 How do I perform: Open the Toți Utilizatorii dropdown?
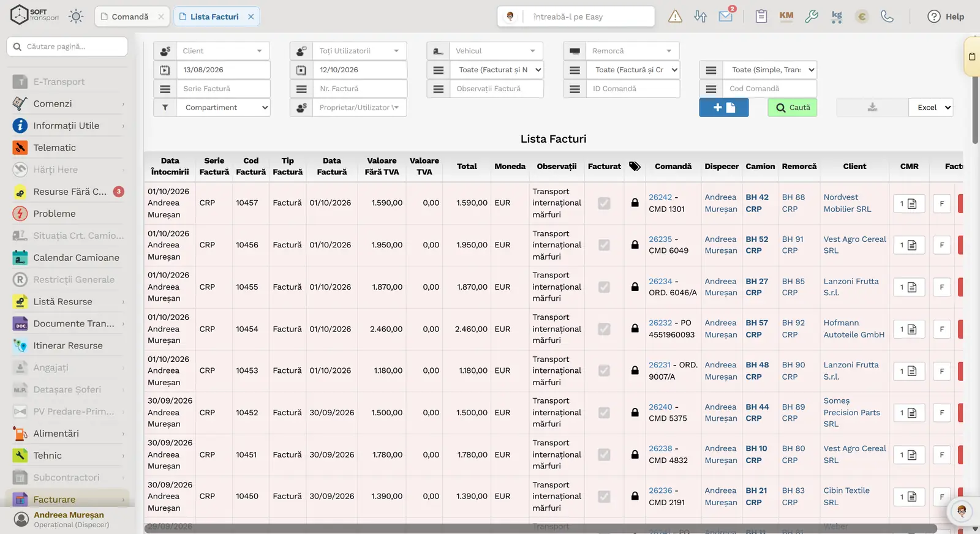pyautogui.click(x=360, y=51)
